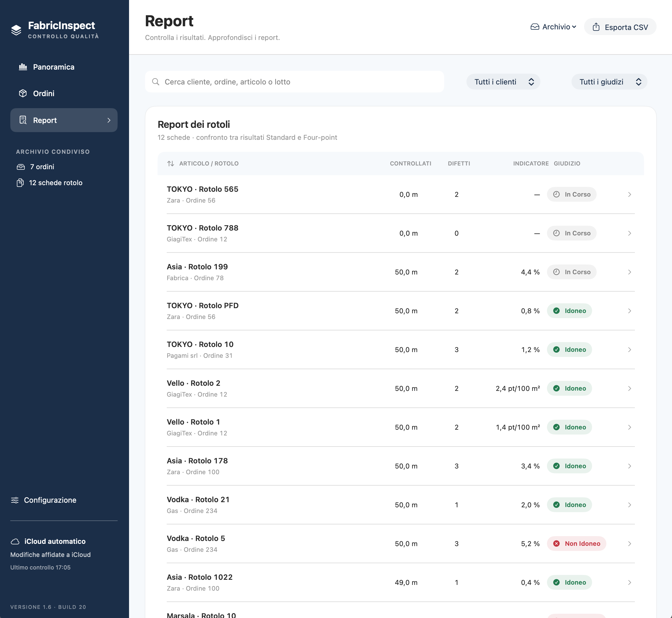This screenshot has width=672, height=618.
Task: Click the 7 ordini tray icon
Action: pyautogui.click(x=21, y=167)
